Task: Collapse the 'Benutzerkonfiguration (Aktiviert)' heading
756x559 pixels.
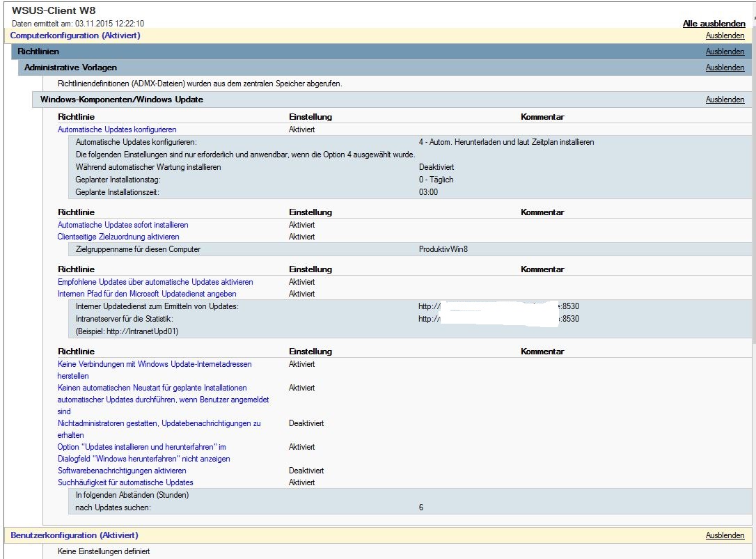Action: click(x=74, y=535)
